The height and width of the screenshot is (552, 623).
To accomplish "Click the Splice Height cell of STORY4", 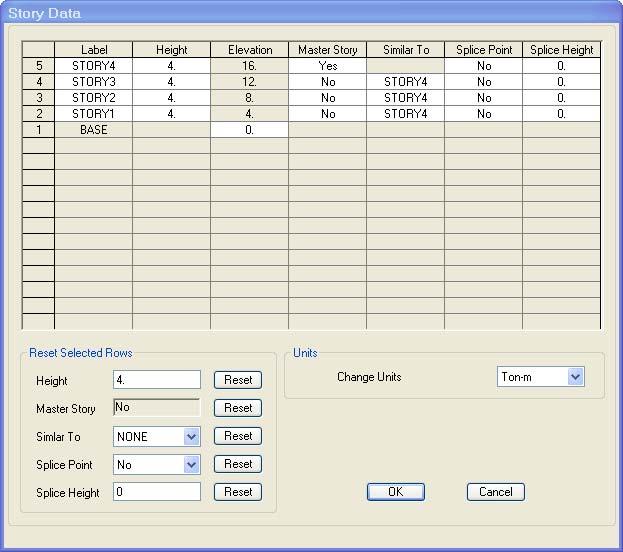I will (x=561, y=66).
